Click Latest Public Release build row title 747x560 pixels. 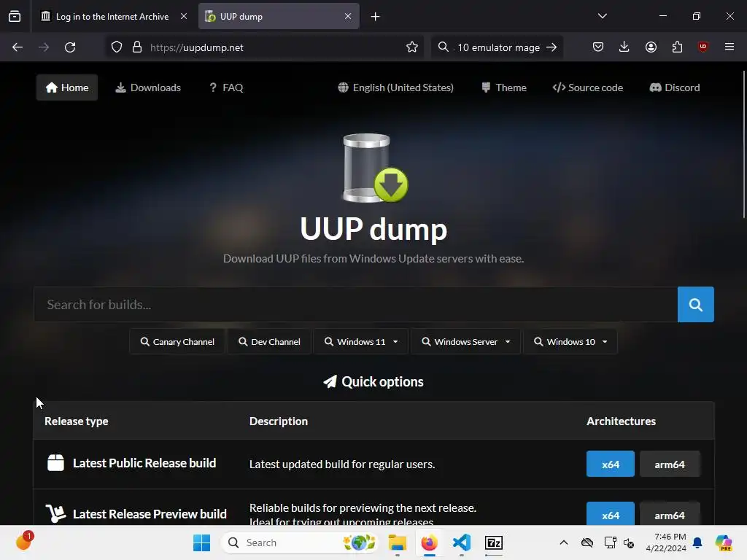click(x=144, y=463)
